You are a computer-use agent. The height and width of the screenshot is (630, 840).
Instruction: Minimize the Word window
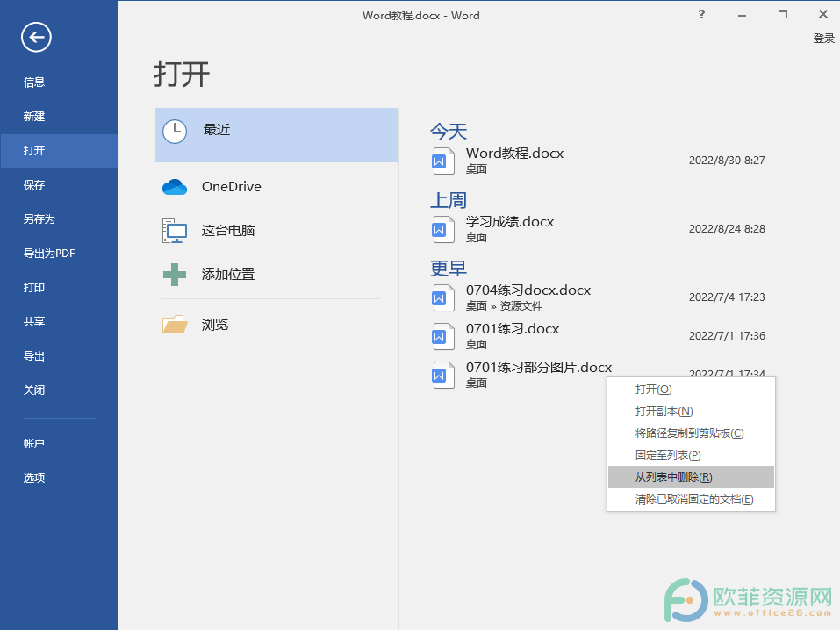point(742,15)
